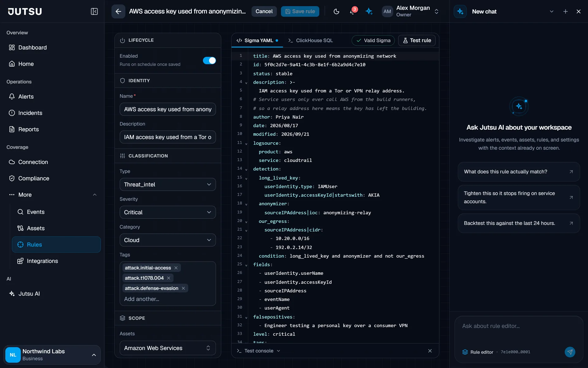Open Incidents page
This screenshot has height=368, width=588.
point(56,113)
